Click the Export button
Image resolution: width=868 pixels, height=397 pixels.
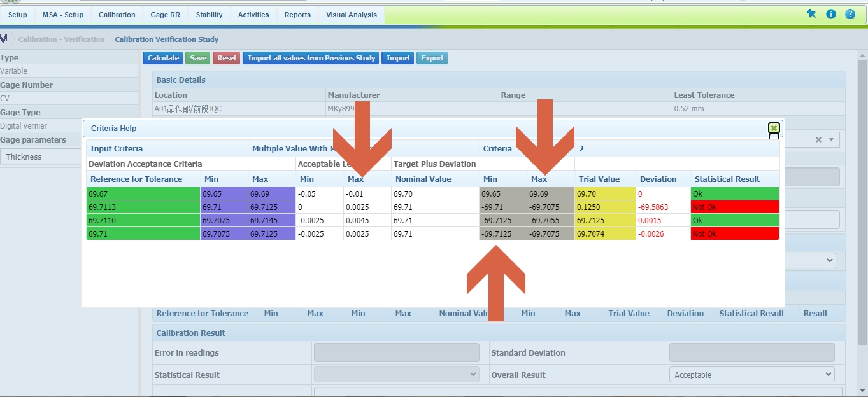click(432, 58)
